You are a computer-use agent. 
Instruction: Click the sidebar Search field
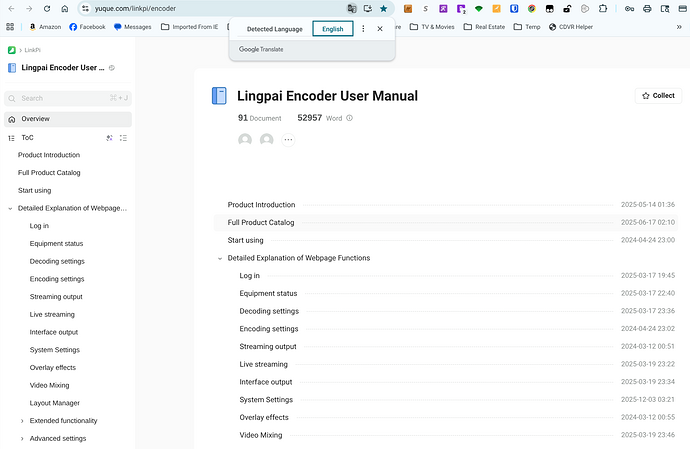(x=68, y=98)
